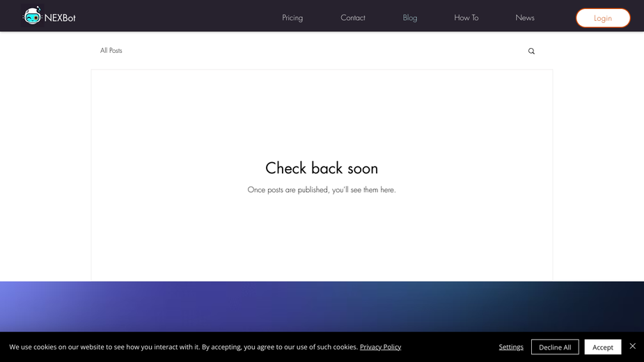The height and width of the screenshot is (362, 644).
Task: Dismiss cookie banner with X icon
Action: point(632,347)
